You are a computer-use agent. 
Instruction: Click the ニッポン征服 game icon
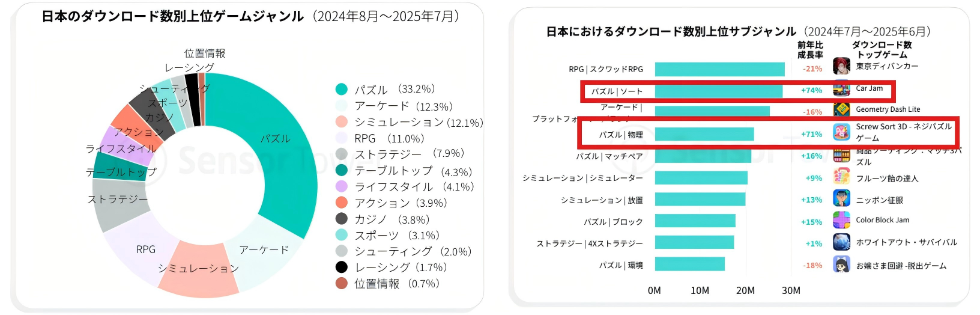(841, 198)
